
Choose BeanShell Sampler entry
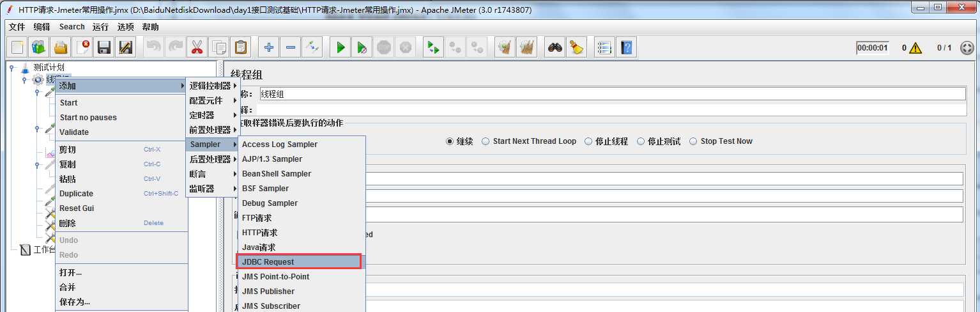pos(302,174)
